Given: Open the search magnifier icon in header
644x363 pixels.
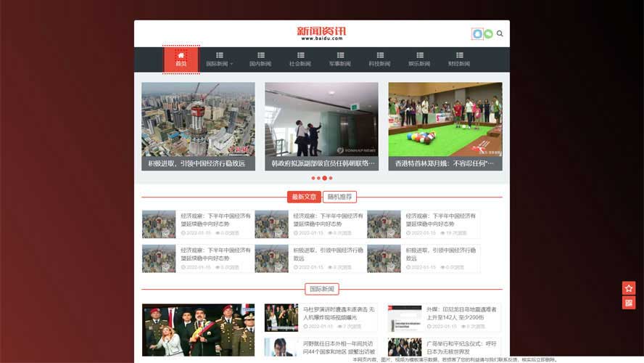Looking at the screenshot, I should (500, 33).
